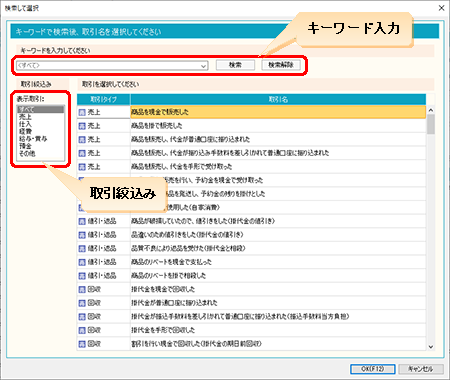The height and width of the screenshot is (380, 450).
Task: Click 値引・返品 cell in 商品のリベートを現金で支払った row
Action: point(104,262)
